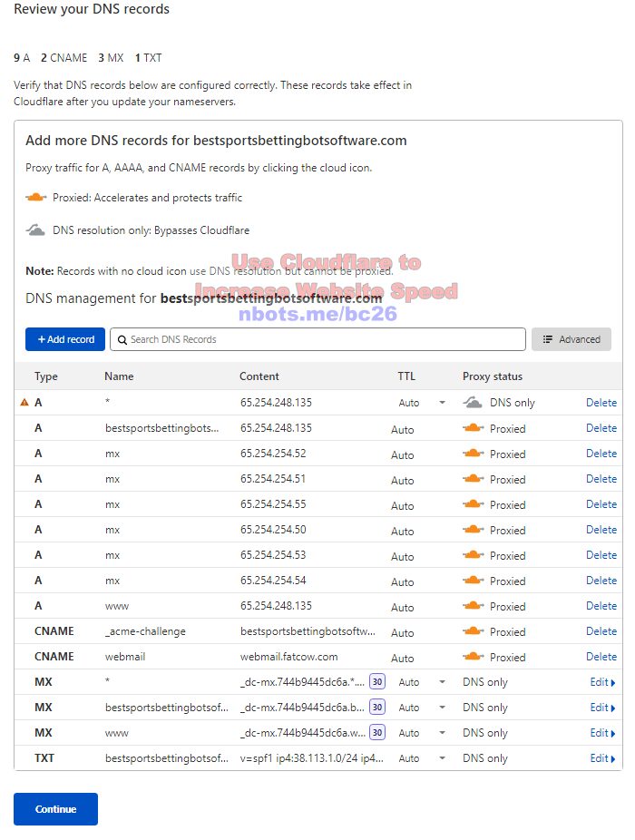Click the 3 MX record count
This screenshot has width=635, height=840.
tap(111, 58)
